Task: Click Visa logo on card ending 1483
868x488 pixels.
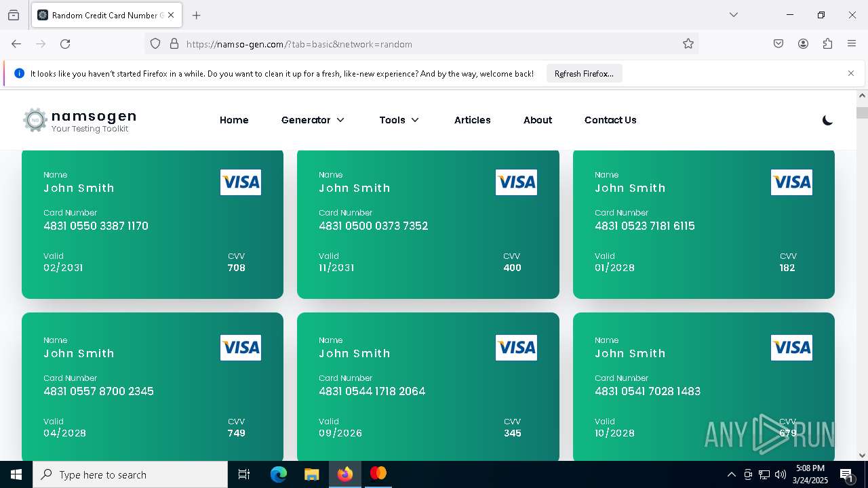Action: click(791, 348)
